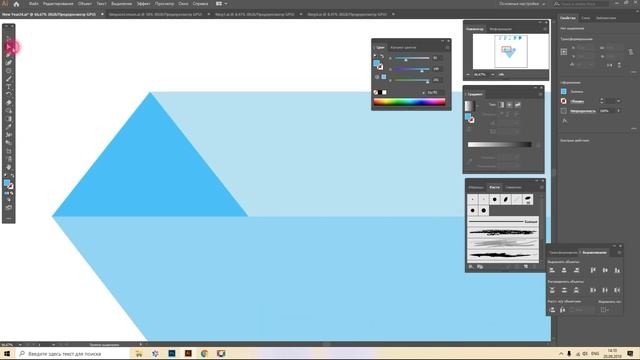This screenshot has width=640, height=360.
Task: Activate the stroke box in tools panel
Action: pos(11,187)
